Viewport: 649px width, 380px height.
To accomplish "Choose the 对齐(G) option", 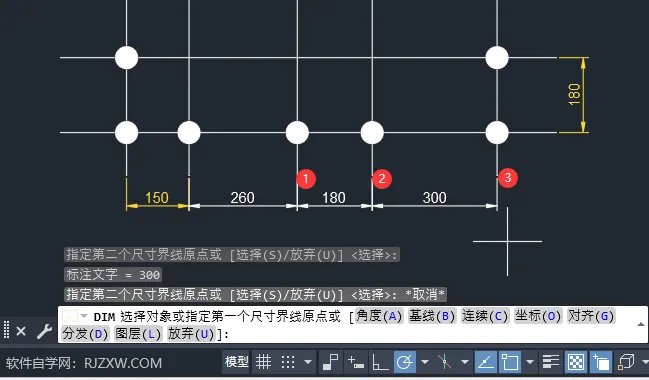I will pyautogui.click(x=591, y=316).
